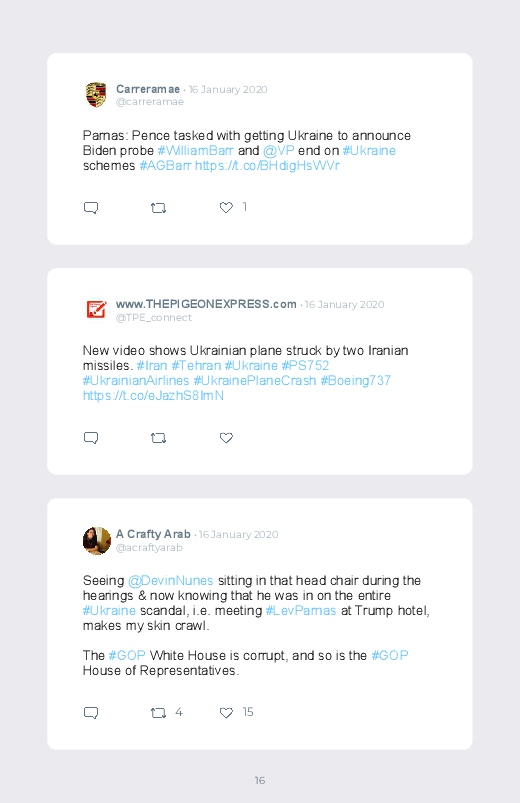Open the @DevinNunes mention
The width and height of the screenshot is (520, 803).
pyautogui.click(x=171, y=581)
